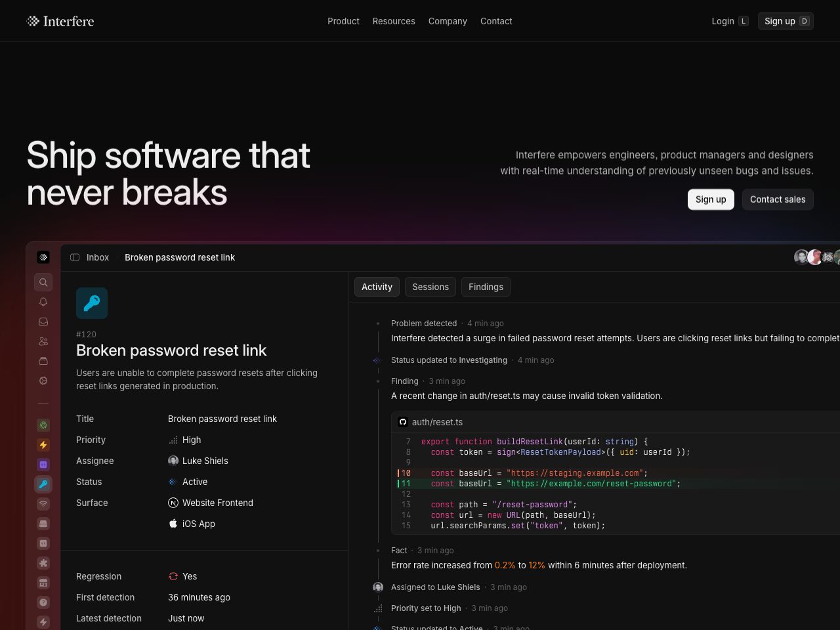Open notifications bell in the sidebar
Image resolution: width=840 pixels, height=630 pixels.
43,302
